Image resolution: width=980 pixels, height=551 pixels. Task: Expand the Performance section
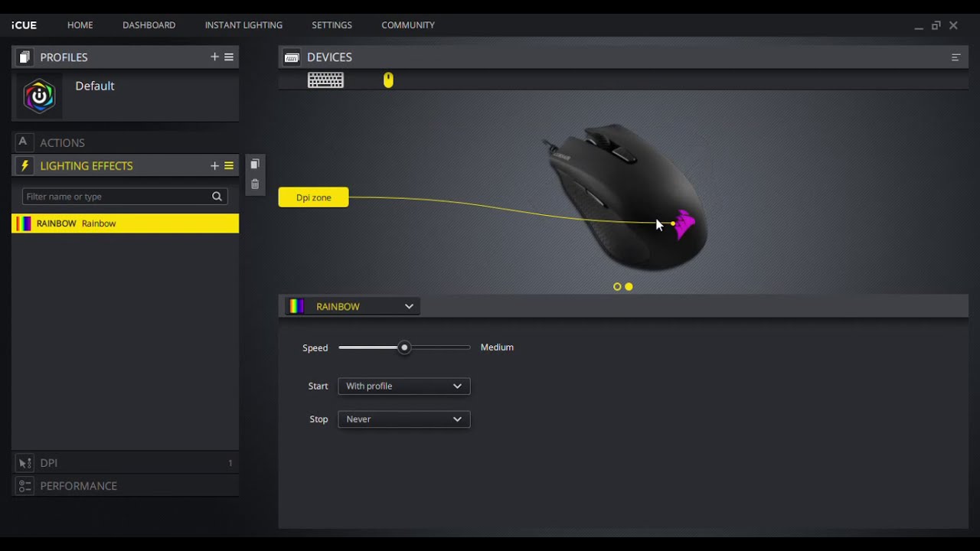(x=125, y=486)
